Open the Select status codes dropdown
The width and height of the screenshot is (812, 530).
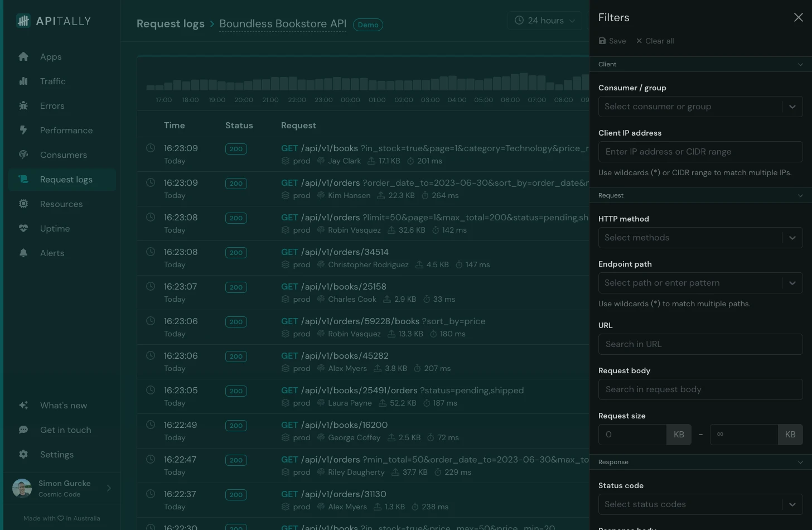pyautogui.click(x=700, y=504)
